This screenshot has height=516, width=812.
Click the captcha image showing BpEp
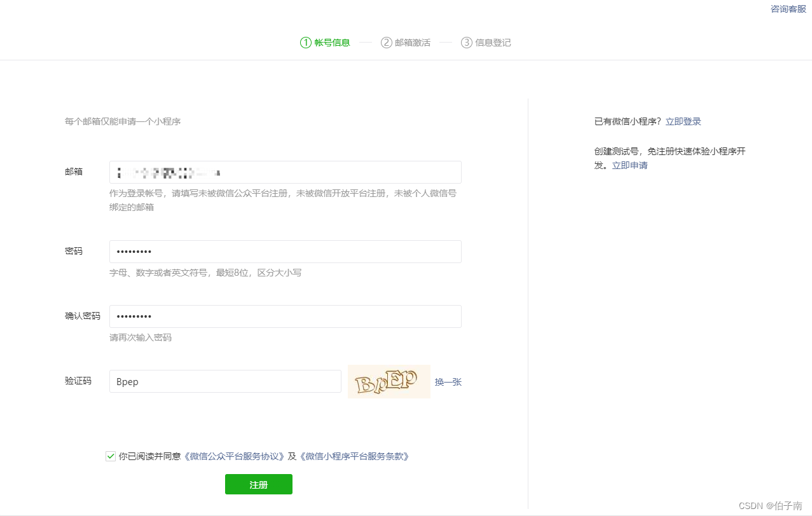tap(389, 381)
